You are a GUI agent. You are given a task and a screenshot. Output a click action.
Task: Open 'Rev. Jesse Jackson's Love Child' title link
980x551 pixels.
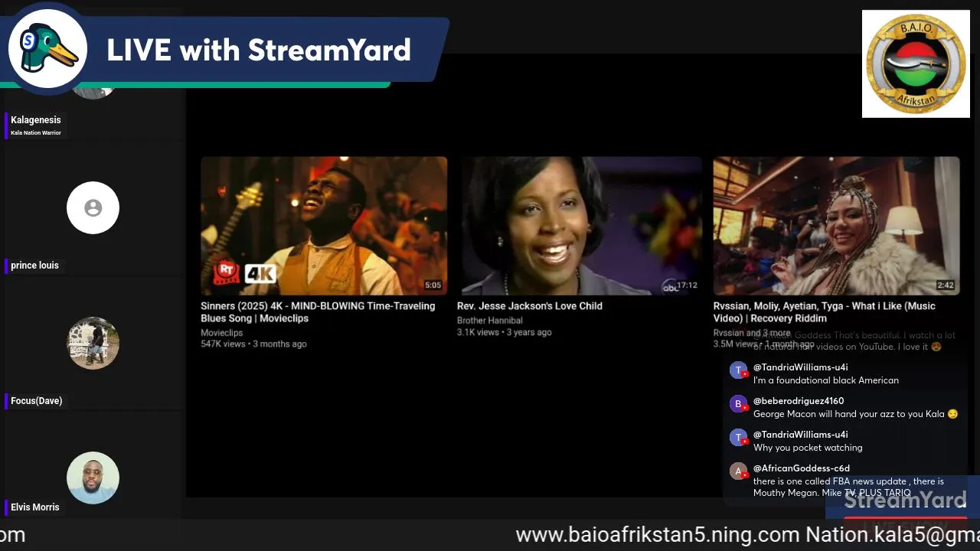click(x=530, y=306)
